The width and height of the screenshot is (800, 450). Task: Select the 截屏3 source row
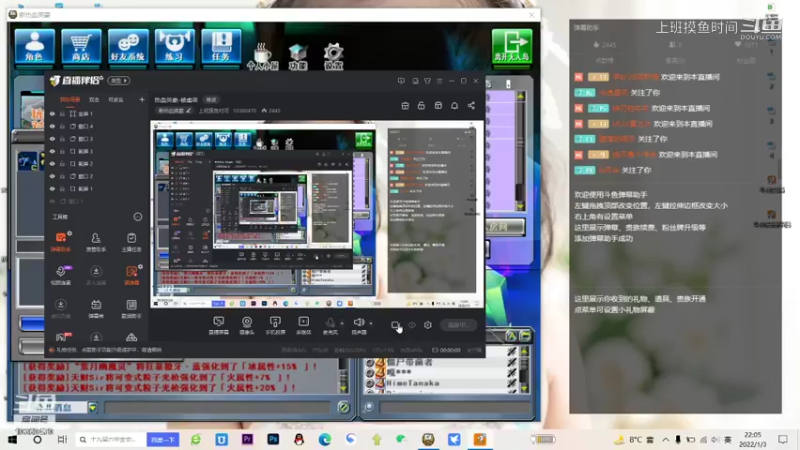point(96,151)
